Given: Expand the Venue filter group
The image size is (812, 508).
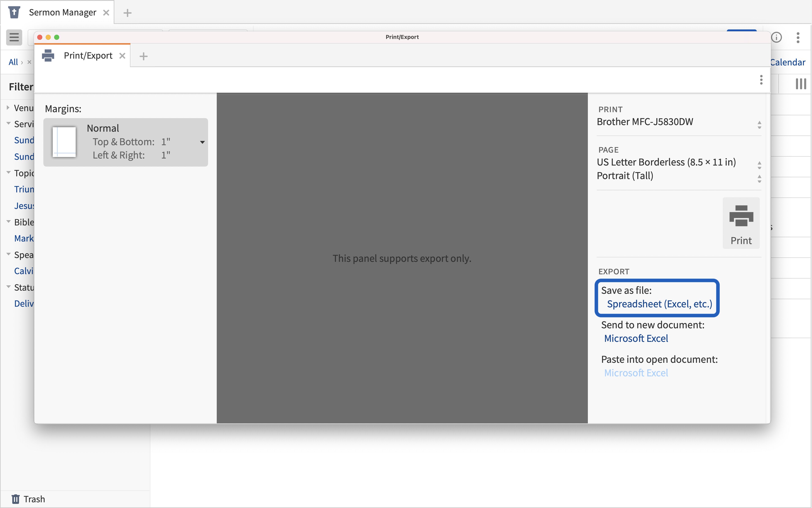Looking at the screenshot, I should click(8, 108).
